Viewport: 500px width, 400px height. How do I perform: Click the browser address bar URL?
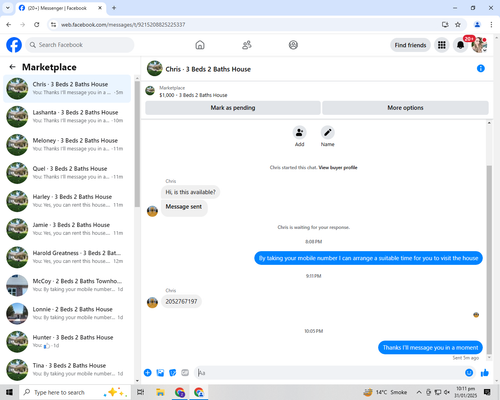[123, 25]
